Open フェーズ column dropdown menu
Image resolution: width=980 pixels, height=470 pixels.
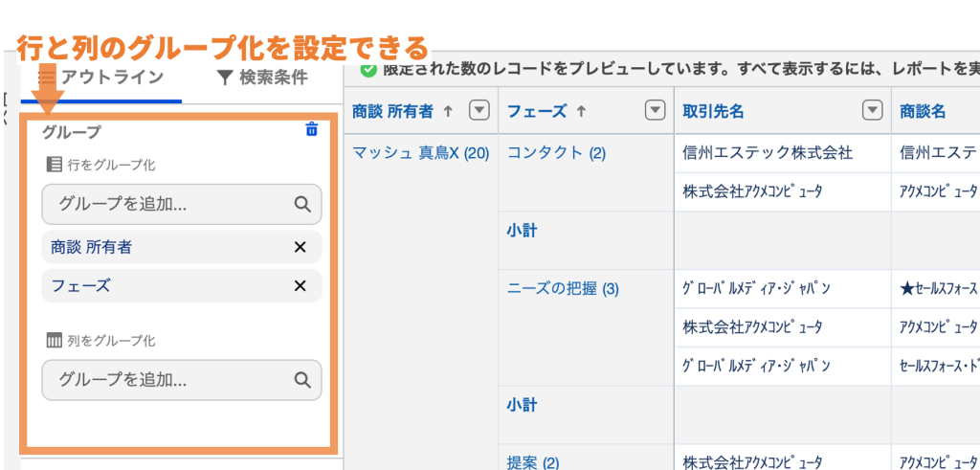pyautogui.click(x=655, y=111)
